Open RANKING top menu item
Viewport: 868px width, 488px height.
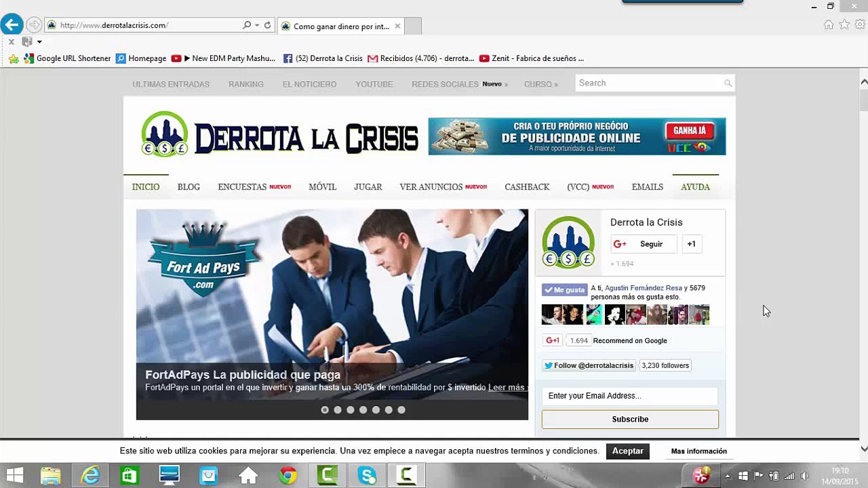246,84
